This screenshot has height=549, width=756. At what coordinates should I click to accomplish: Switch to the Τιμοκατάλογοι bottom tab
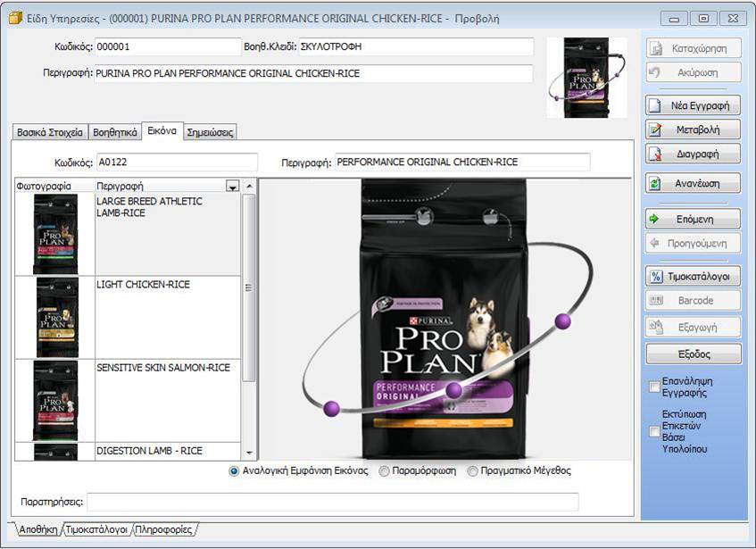point(96,529)
